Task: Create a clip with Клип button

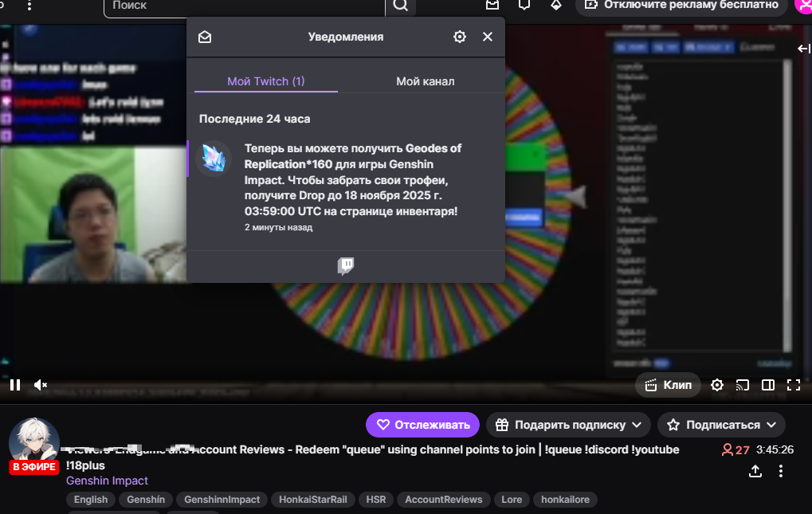Action: [x=668, y=385]
